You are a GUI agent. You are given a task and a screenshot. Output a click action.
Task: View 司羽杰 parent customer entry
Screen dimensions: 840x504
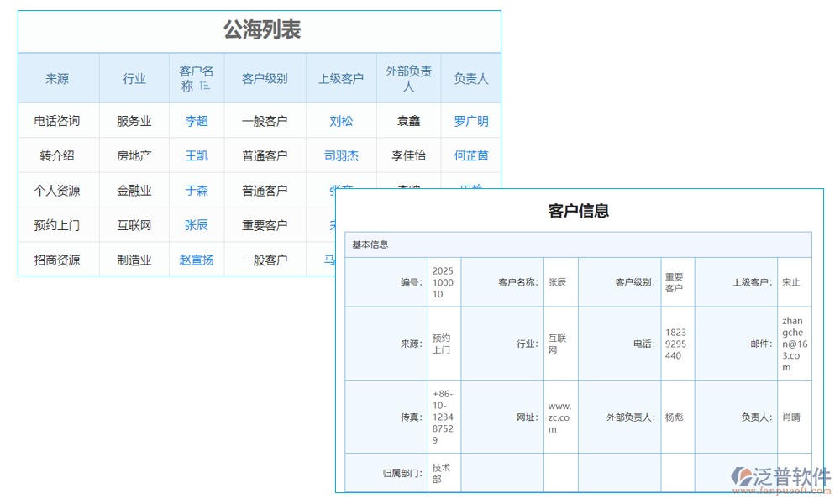(341, 155)
